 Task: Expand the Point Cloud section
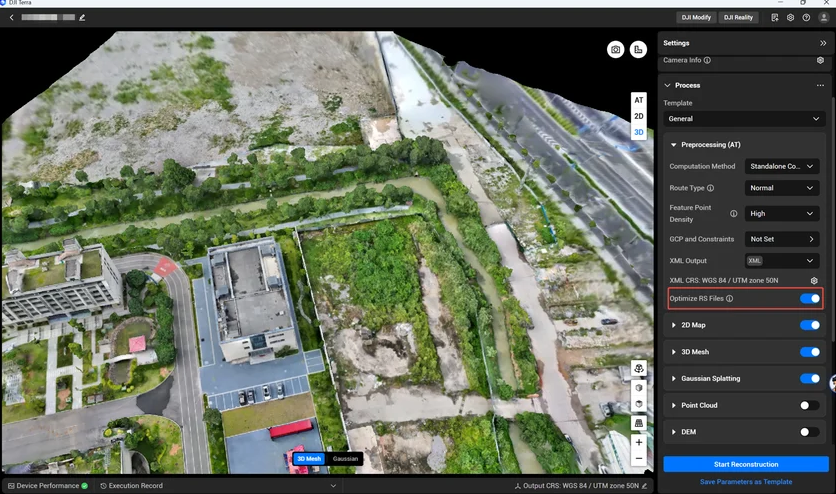coord(673,406)
